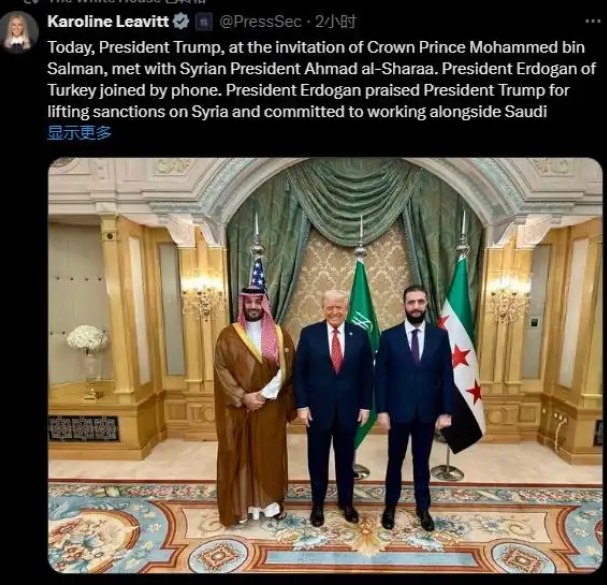
Task: Open Karoline Leavitt's profile avatar
Action: point(19,32)
